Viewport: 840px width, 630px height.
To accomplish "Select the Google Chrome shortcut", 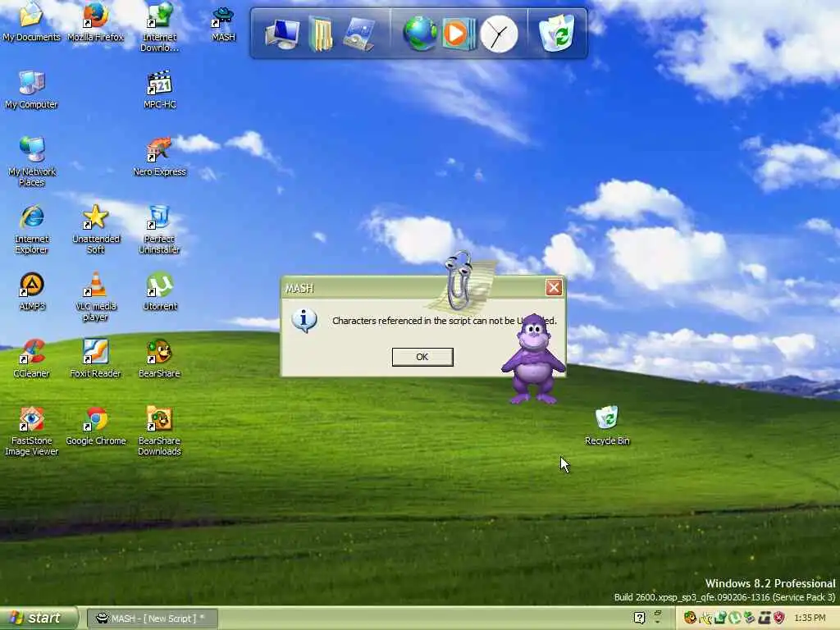I will [x=95, y=427].
